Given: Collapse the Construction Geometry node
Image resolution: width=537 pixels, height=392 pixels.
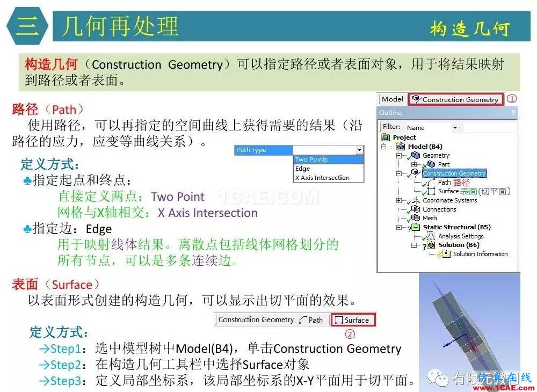Looking at the screenshot, I should [398, 173].
